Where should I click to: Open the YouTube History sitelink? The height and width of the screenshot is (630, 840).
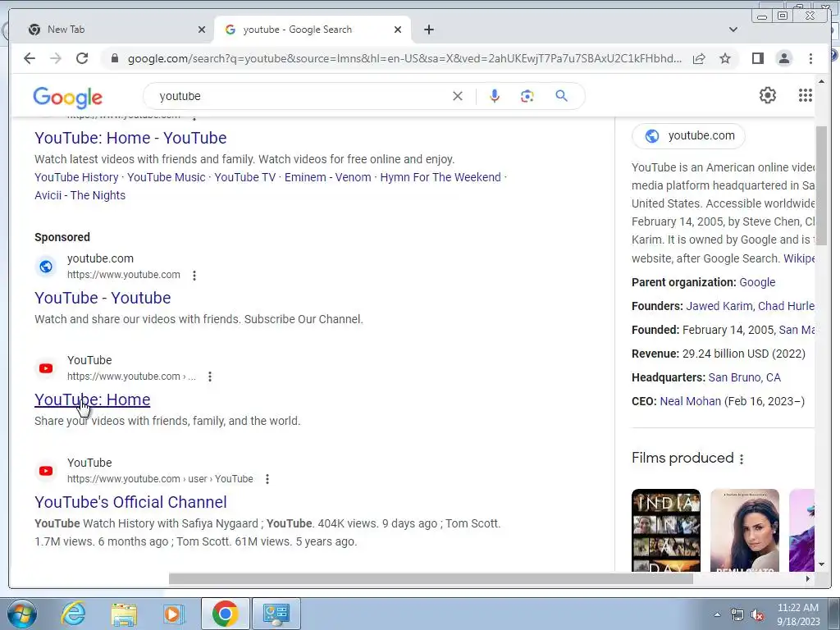click(76, 177)
